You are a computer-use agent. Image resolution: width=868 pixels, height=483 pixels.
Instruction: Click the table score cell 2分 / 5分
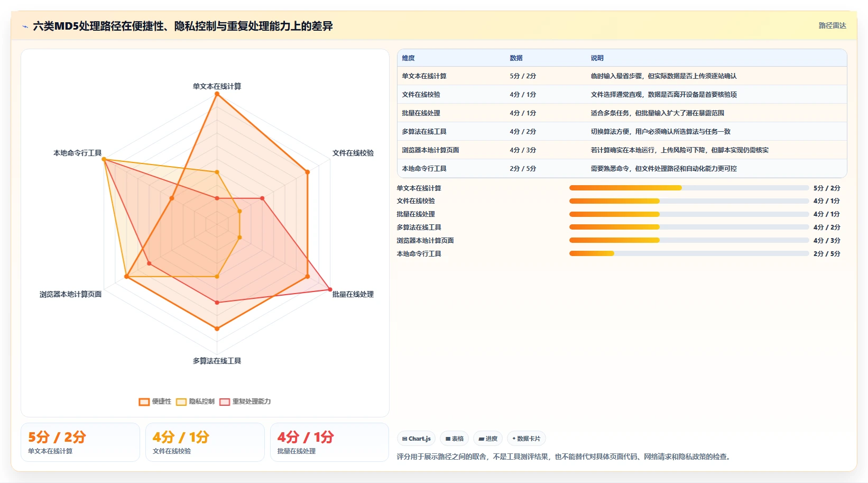point(523,169)
